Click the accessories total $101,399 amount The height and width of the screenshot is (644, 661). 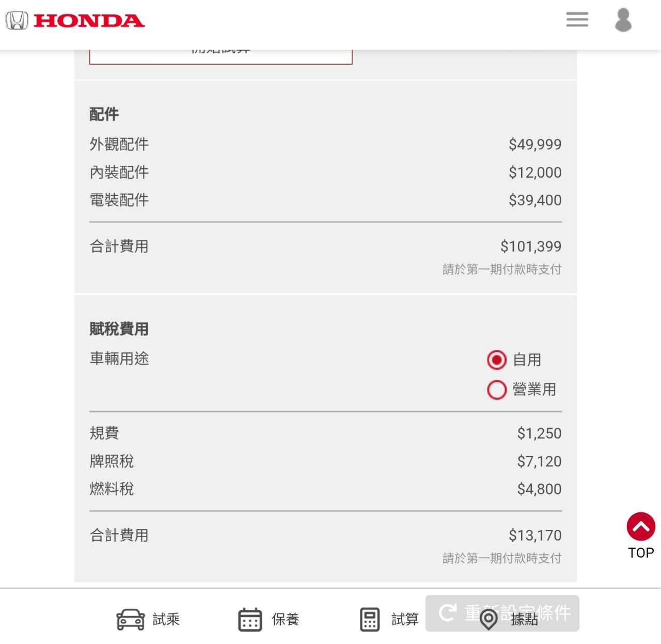click(530, 246)
